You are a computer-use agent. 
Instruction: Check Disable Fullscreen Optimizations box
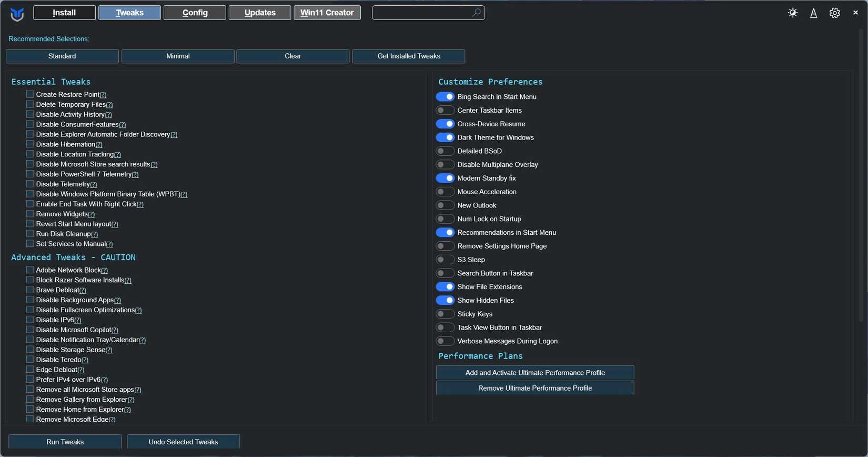(30, 310)
